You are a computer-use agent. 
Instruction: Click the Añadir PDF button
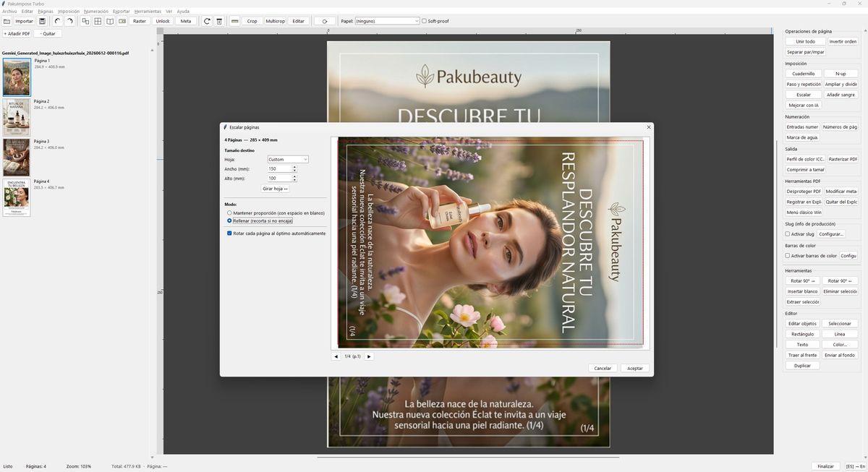pyautogui.click(x=17, y=34)
